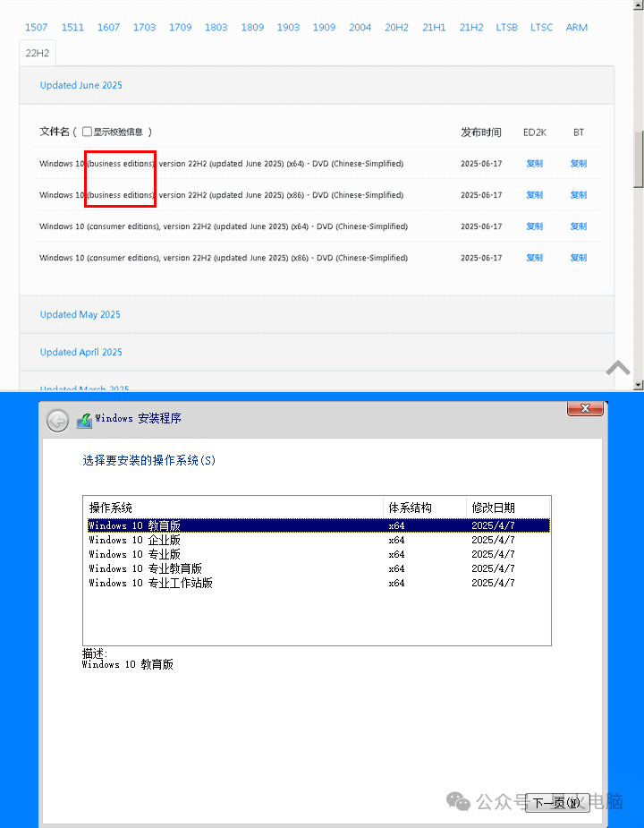This screenshot has height=828, width=644.
Task: Copy BT link for business editions x64
Action: pos(578,164)
